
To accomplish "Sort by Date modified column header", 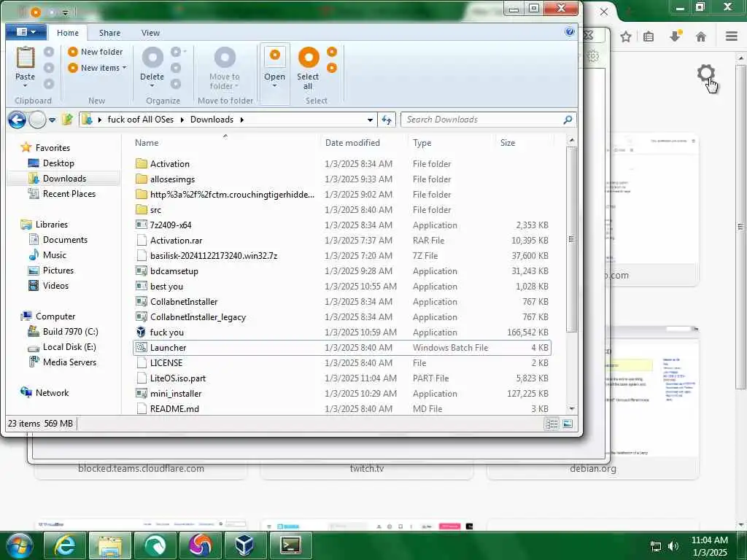I will tap(352, 143).
